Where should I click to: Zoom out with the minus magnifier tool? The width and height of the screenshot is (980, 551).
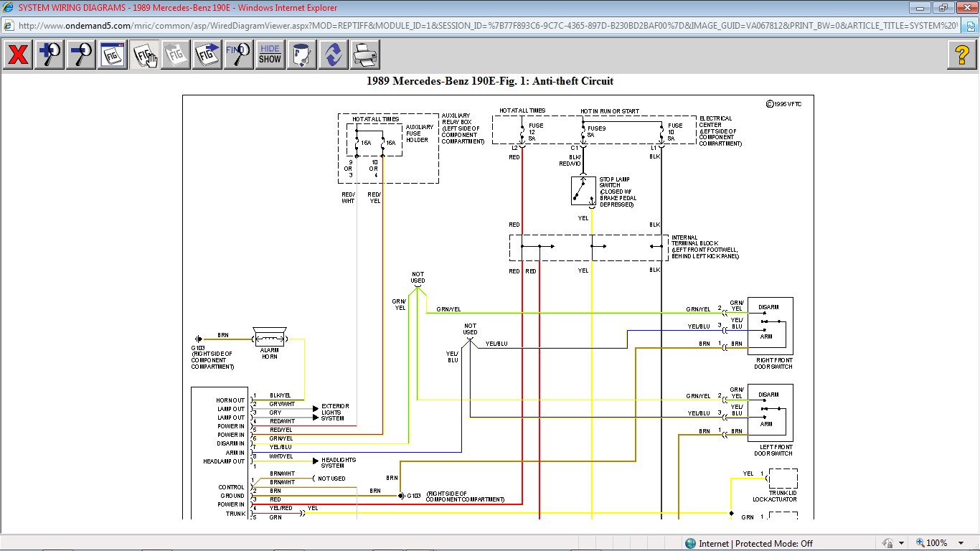point(81,55)
